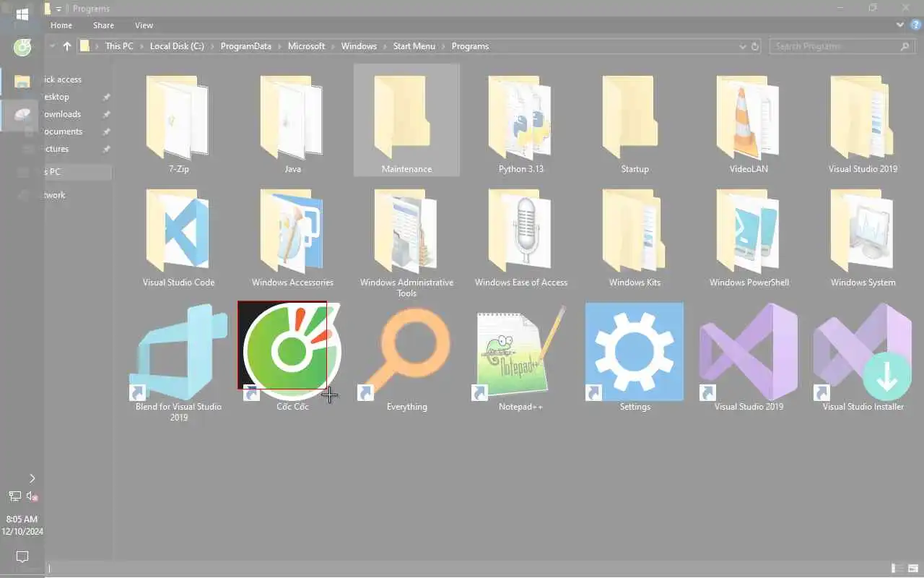Image resolution: width=924 pixels, height=578 pixels.
Task: Click the Search Programs field
Action: [841, 46]
